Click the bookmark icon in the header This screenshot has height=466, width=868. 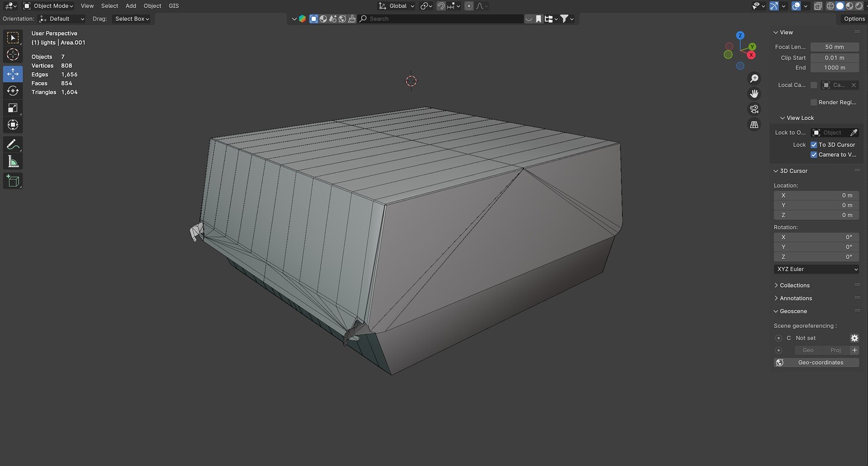(x=538, y=19)
